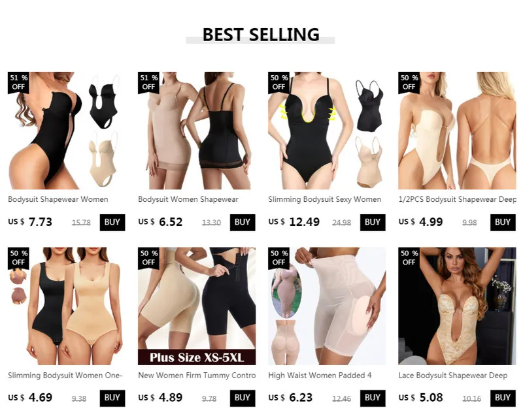
Task: Click the High Waist Women Padded 4 title
Action: point(320,376)
